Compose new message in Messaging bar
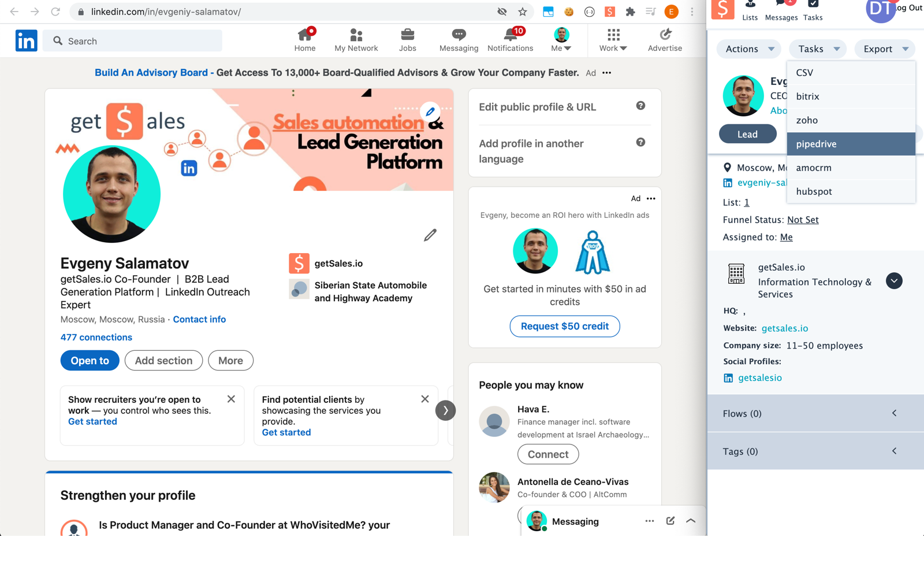 pos(670,521)
